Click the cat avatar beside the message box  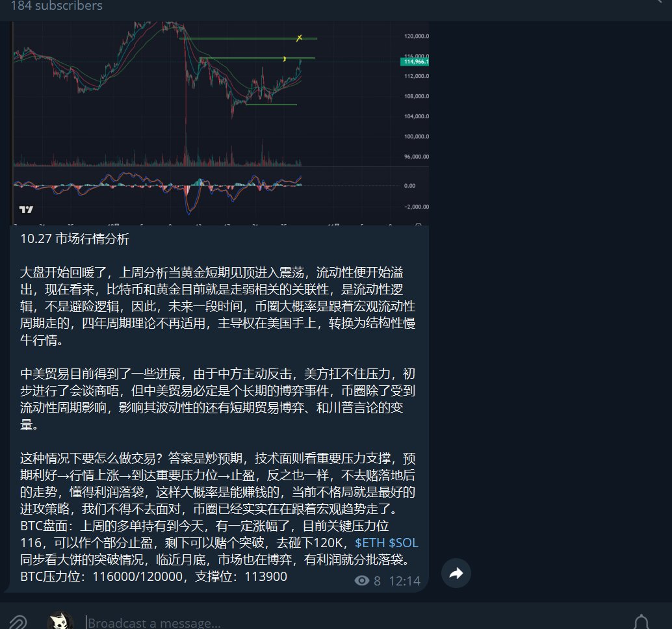[60, 622]
